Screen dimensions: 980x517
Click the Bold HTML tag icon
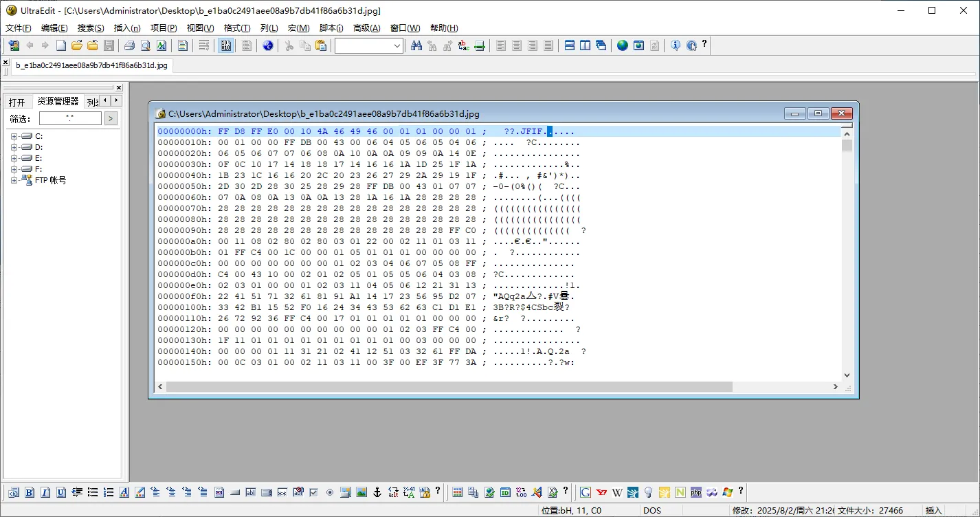(x=30, y=492)
